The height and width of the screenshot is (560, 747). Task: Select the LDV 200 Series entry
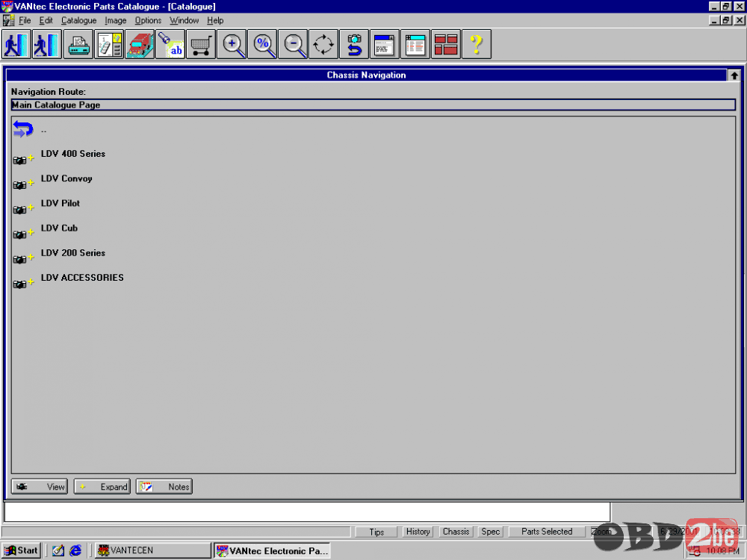click(73, 253)
